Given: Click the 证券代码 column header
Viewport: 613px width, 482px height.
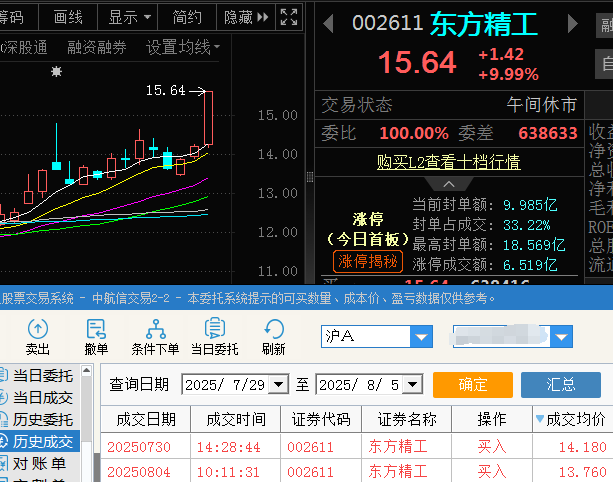Looking at the screenshot, I should pyautogui.click(x=321, y=419).
